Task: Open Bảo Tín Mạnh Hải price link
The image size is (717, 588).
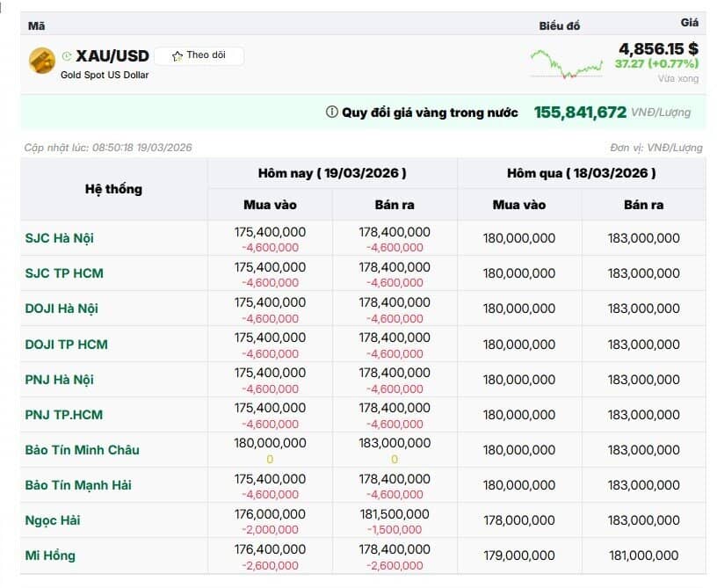Action: click(78, 485)
